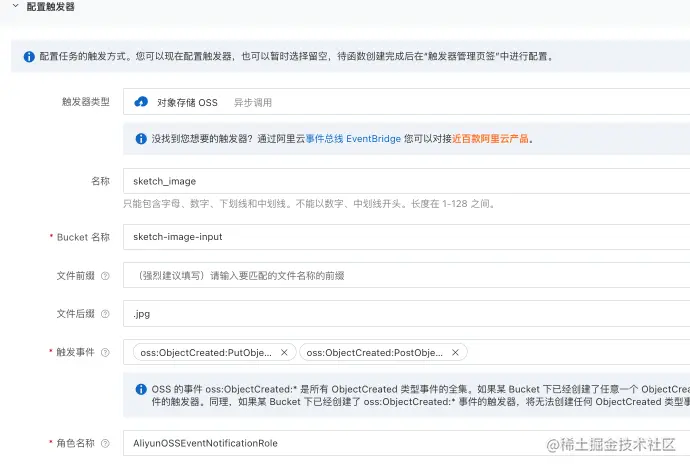690x467 pixels.
Task: Click the 名称 field containing sketch_image
Action: (x=406, y=181)
